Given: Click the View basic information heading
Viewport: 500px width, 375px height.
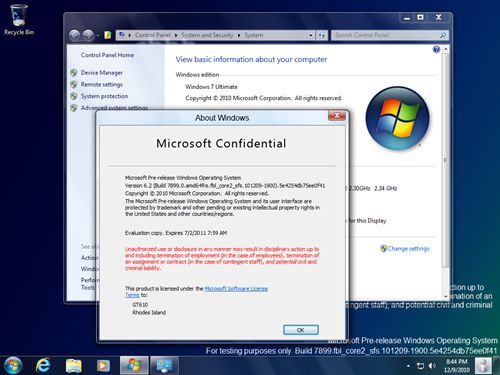Looking at the screenshot, I should click(x=251, y=59).
